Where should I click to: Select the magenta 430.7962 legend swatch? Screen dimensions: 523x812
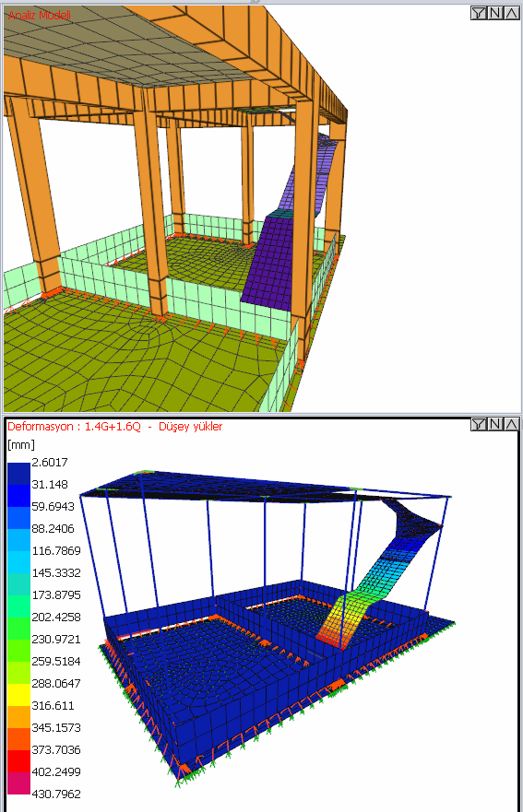pos(18,783)
